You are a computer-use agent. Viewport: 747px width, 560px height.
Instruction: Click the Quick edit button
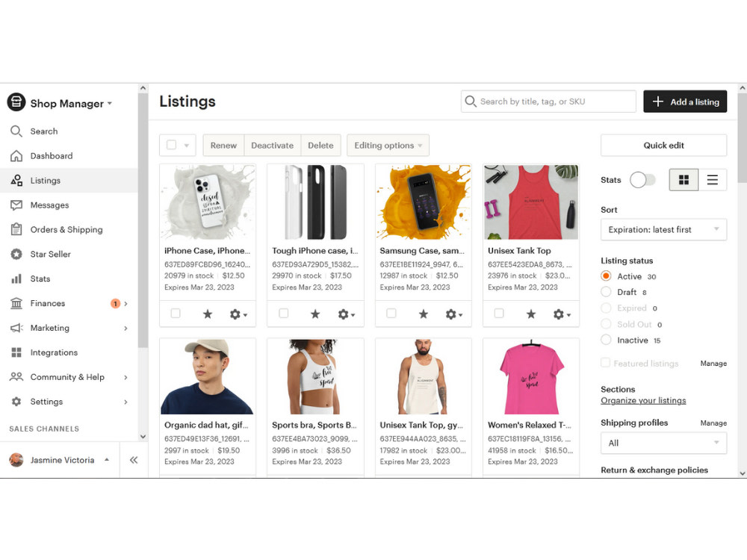[663, 146]
